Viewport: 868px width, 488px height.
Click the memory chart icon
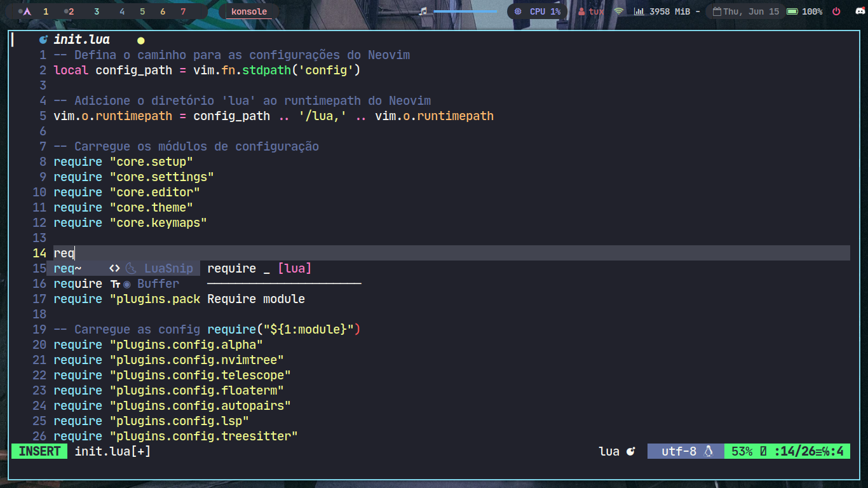coord(639,11)
